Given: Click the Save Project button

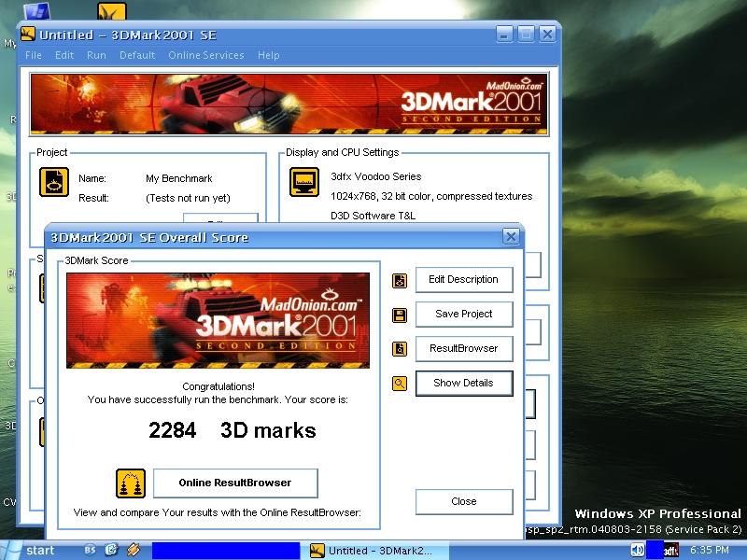Looking at the screenshot, I should pyautogui.click(x=464, y=315).
